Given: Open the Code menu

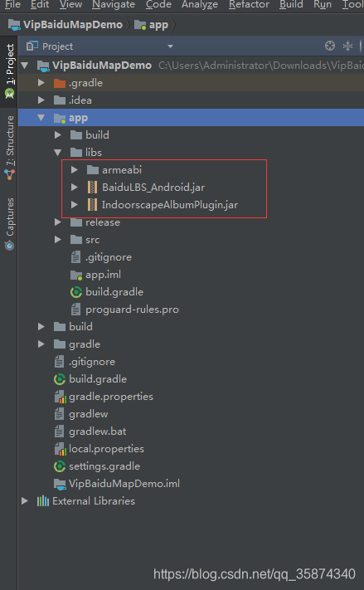Looking at the screenshot, I should click(158, 4).
